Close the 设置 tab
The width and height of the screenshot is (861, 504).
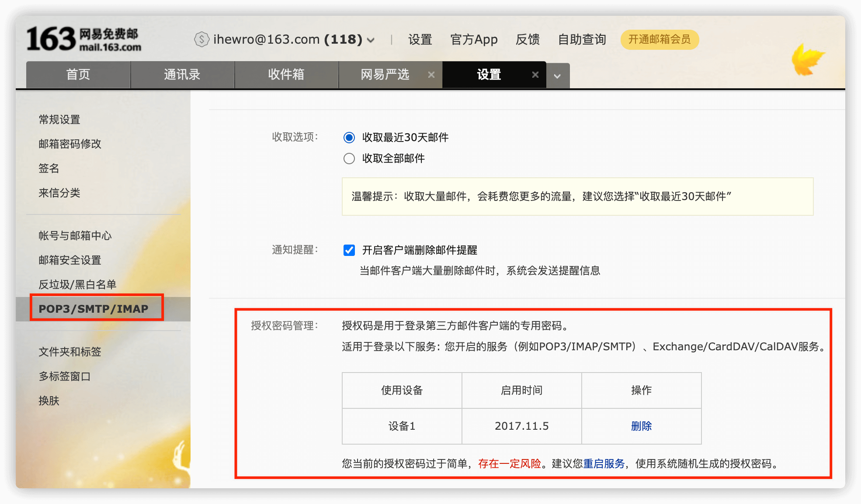535,75
